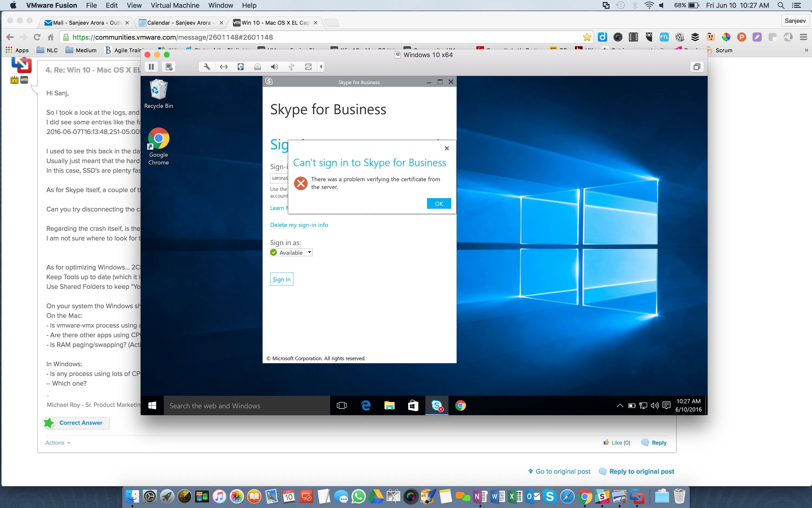Viewport: 812px width, 508px height.
Task: Click the Sanjeev Chrome profile button
Action: (x=795, y=21)
